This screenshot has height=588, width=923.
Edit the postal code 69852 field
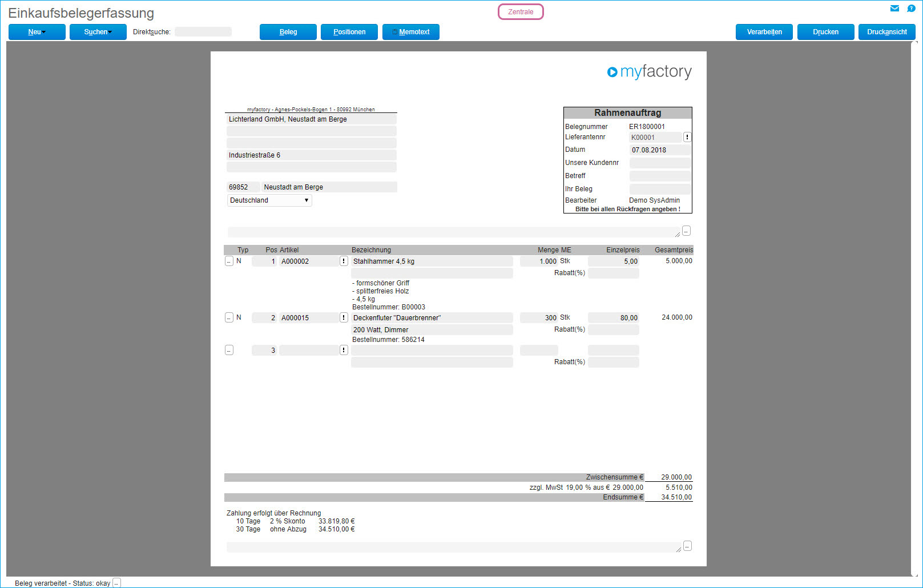point(243,187)
